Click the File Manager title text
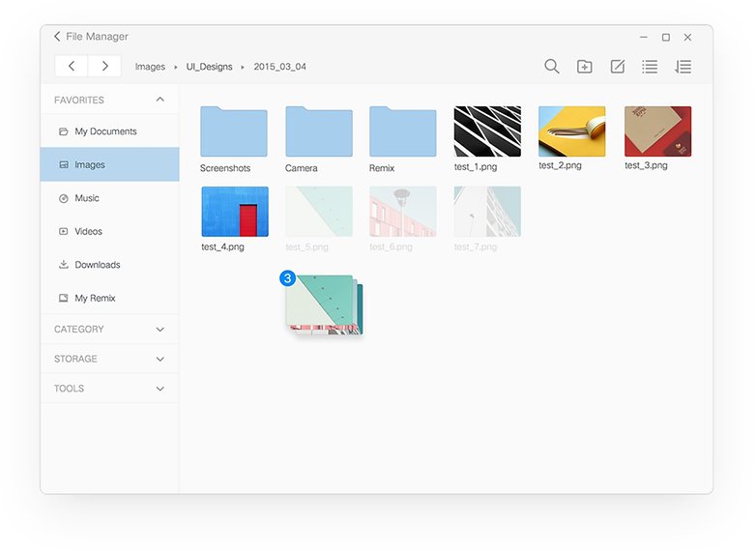This screenshot has height=551, width=756. coord(97,36)
